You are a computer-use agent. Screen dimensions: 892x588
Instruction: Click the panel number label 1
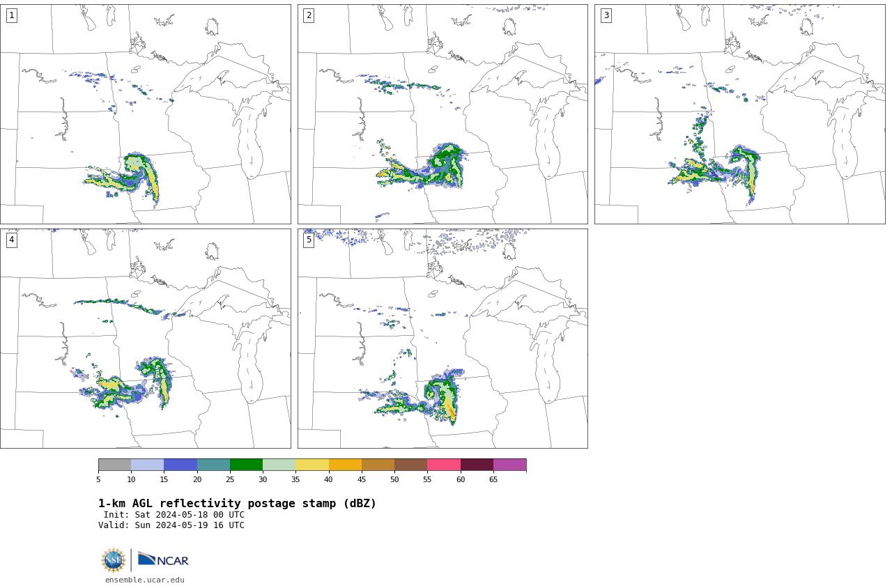(12, 15)
